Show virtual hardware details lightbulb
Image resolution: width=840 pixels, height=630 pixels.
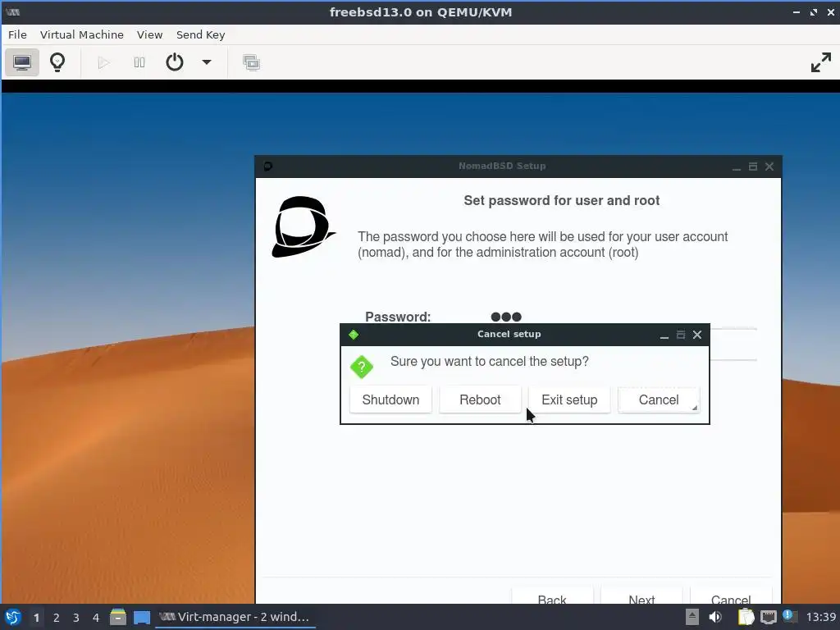(57, 62)
